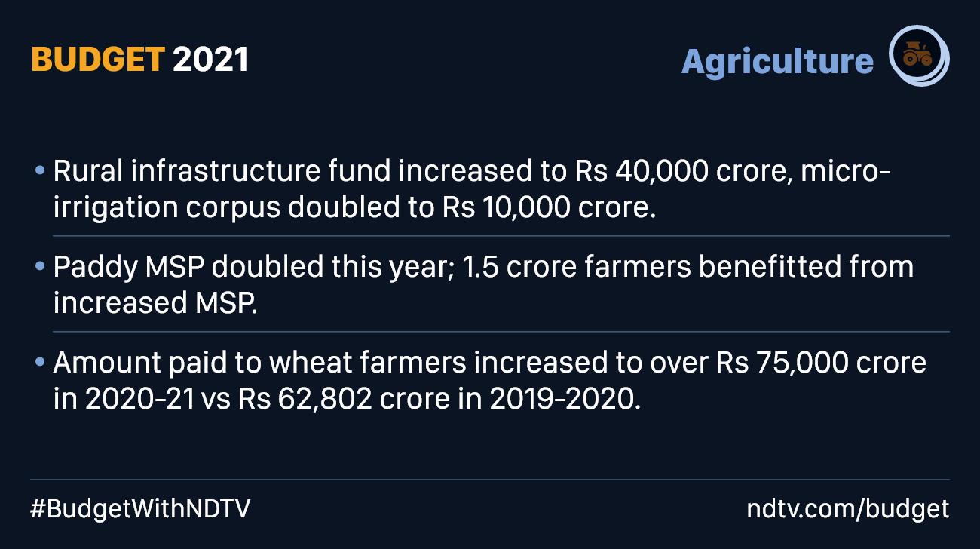Click the bullet dot beside Paddy MSP
980x549 pixels.
pos(40,267)
